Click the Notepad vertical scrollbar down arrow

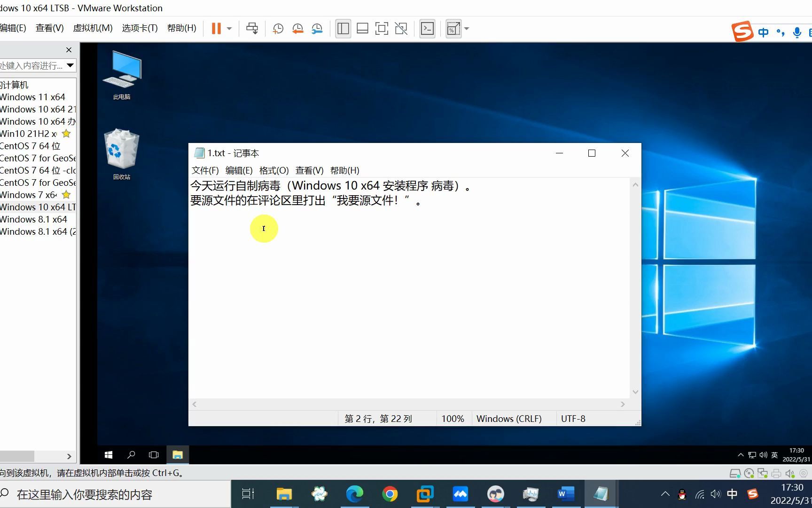click(x=635, y=392)
